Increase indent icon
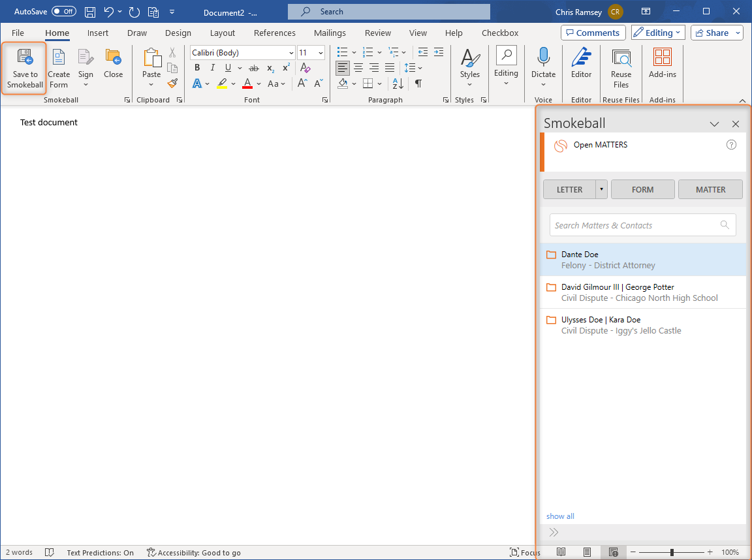 point(439,52)
